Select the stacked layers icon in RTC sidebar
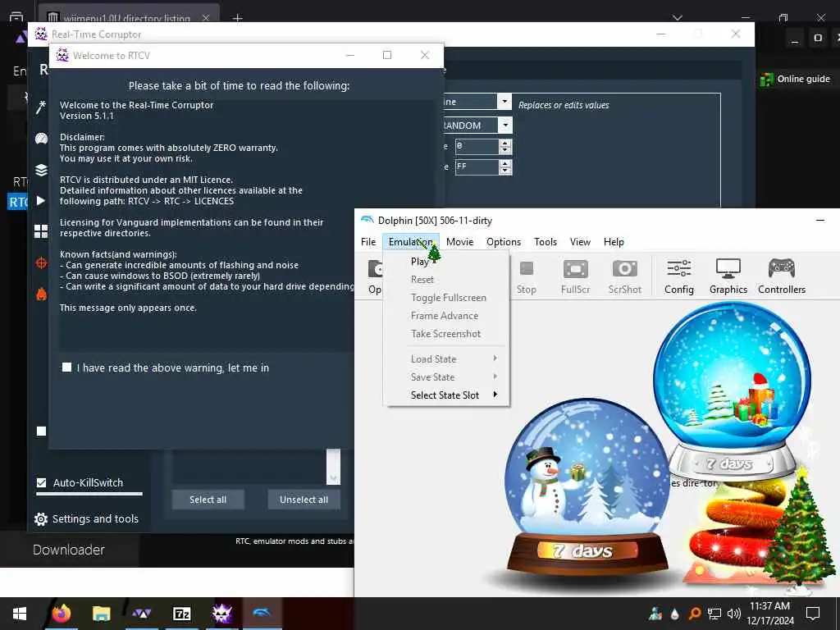This screenshot has height=630, width=840. (41, 171)
